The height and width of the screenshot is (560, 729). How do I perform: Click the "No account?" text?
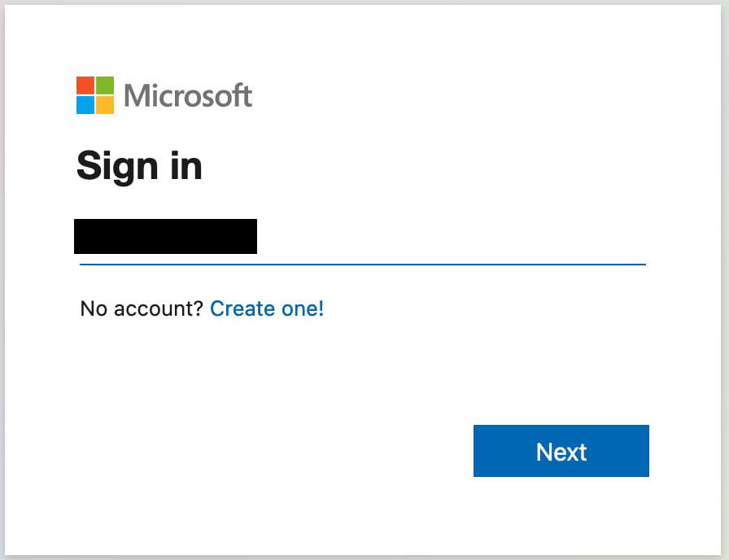142,308
